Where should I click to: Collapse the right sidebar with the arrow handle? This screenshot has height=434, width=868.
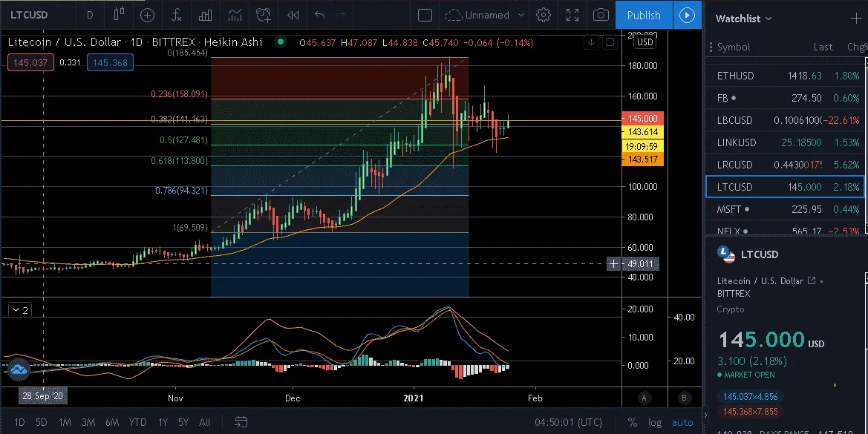[705, 415]
